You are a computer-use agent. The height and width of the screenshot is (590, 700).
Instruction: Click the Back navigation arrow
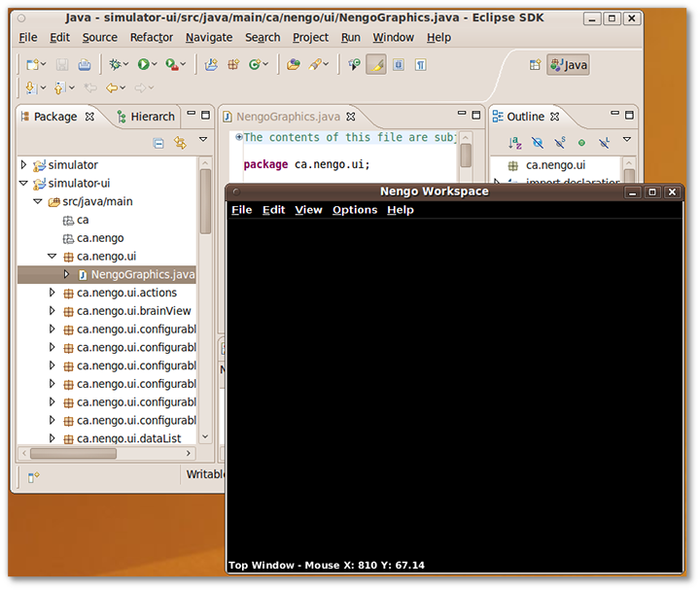pos(112,87)
